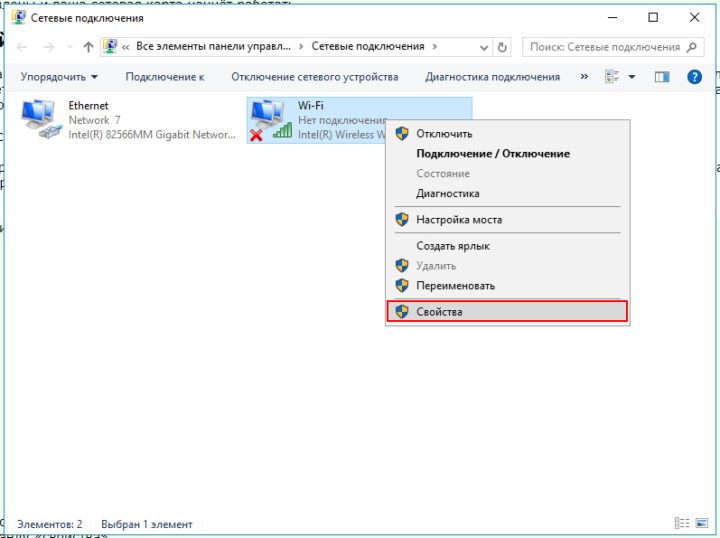Maximize the Сетевые подключения window
This screenshot has height=538, width=720.
[x=653, y=17]
